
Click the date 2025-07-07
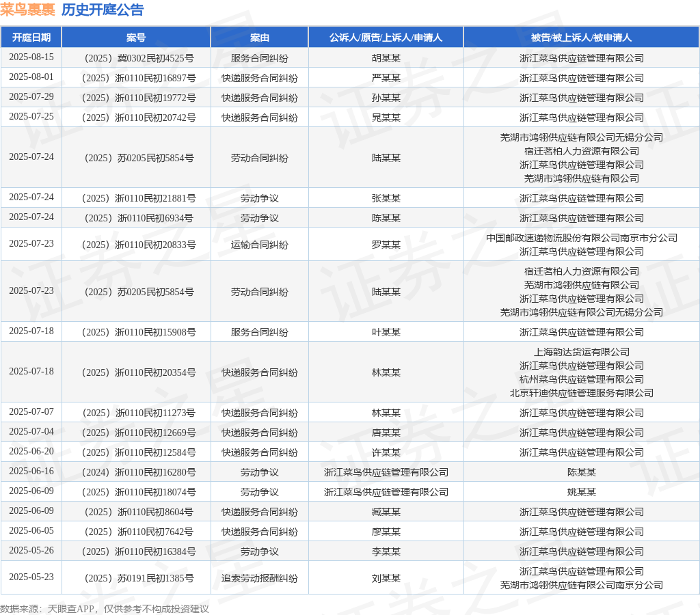pyautogui.click(x=31, y=411)
